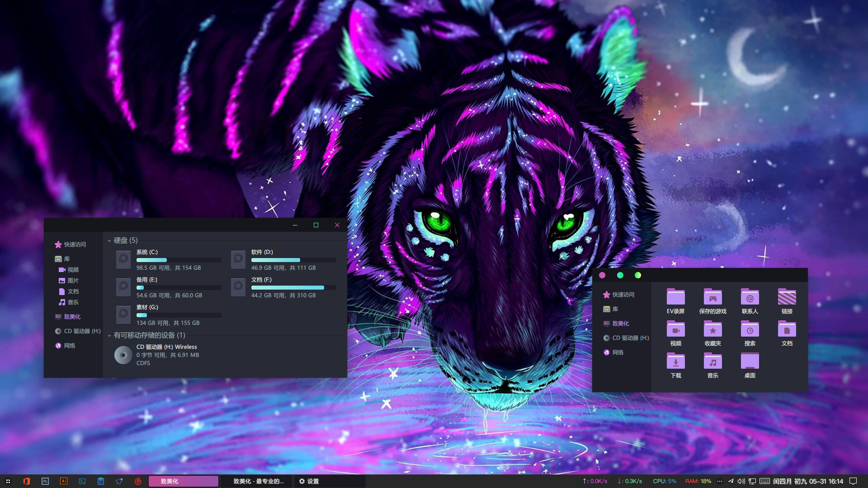Select 库 in left window sidebar
The width and height of the screenshot is (868, 488).
[x=62, y=259]
